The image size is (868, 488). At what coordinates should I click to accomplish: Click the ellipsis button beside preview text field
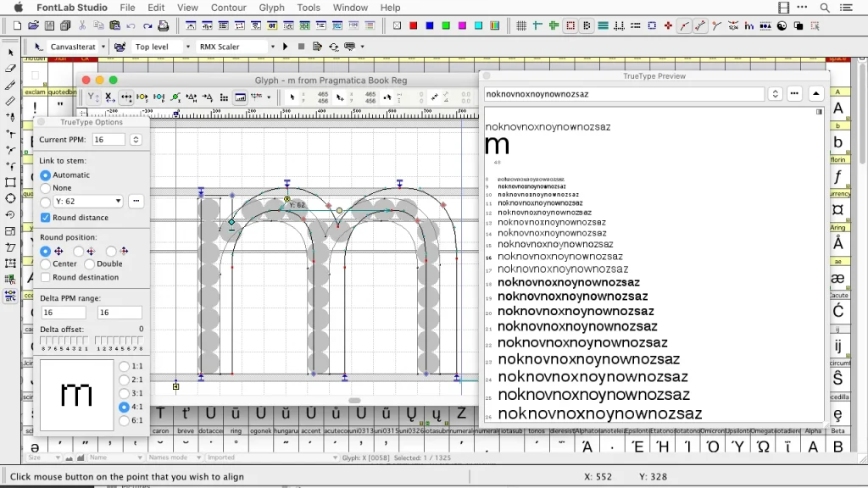point(794,94)
